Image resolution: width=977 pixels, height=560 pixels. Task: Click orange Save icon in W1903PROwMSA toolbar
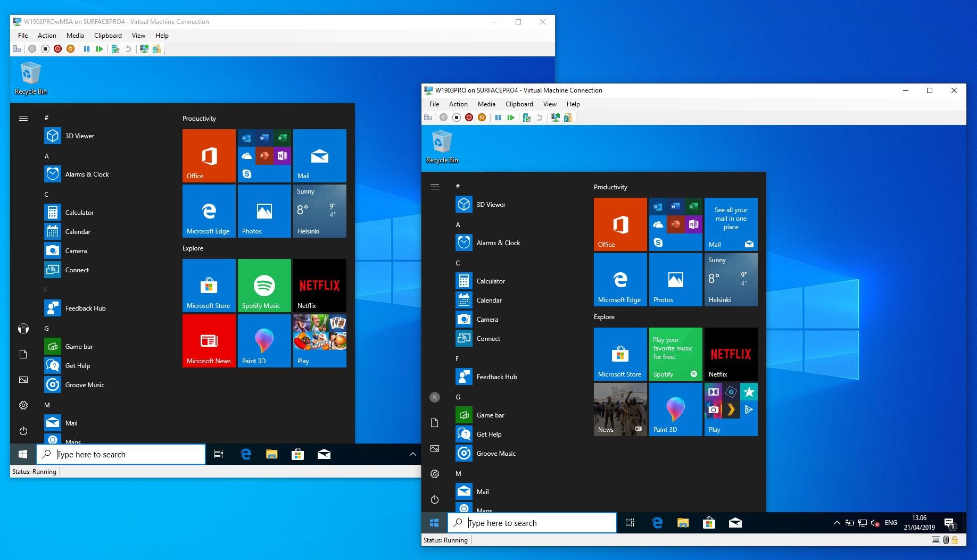[x=70, y=49]
